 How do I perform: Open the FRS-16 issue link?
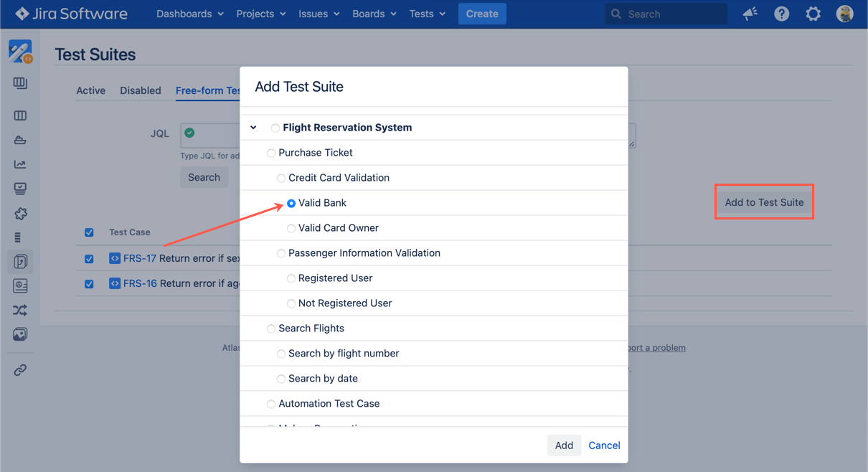pyautogui.click(x=140, y=283)
